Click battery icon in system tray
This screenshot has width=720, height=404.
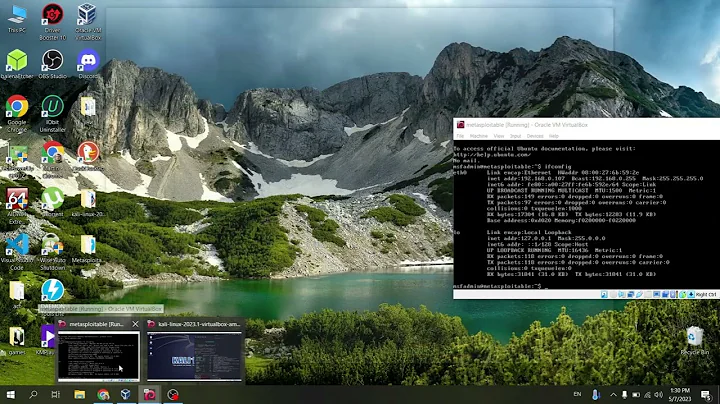point(636,394)
